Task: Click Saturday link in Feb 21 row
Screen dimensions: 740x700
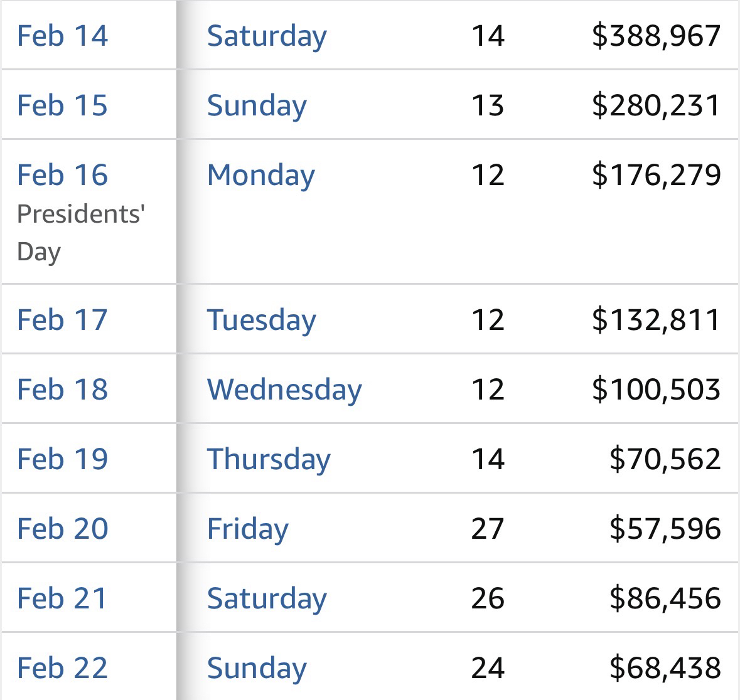Action: pos(267,598)
